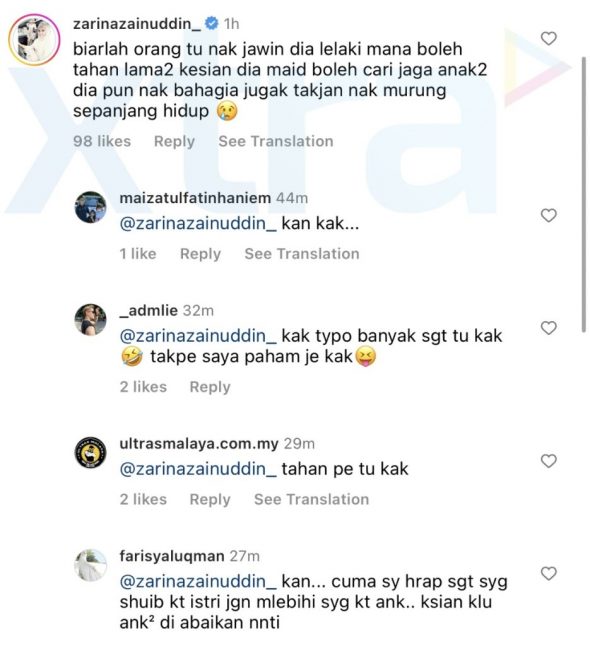Show translation of zarinazainuddin_'s comment

pos(276,141)
